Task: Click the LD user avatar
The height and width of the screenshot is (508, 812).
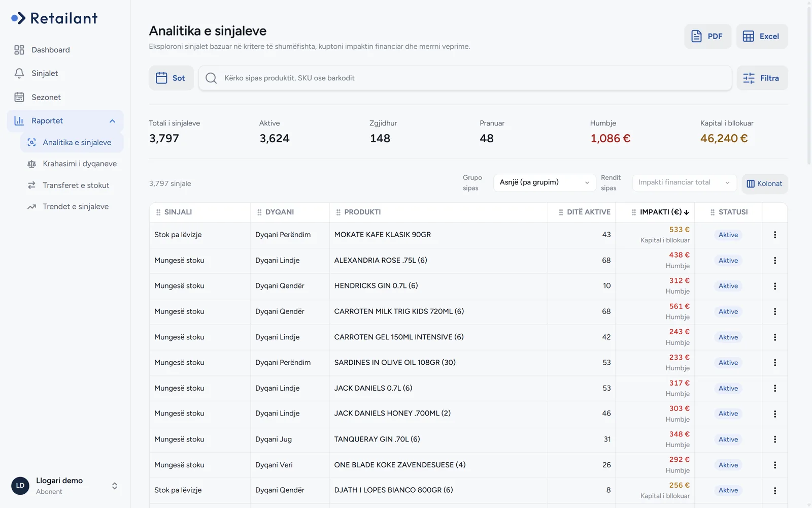Action: coord(20,486)
